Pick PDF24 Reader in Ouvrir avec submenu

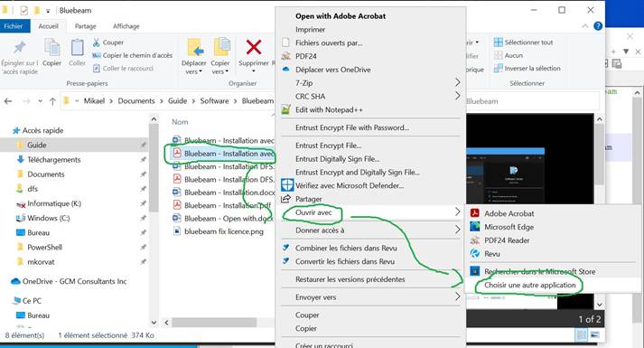507,240
